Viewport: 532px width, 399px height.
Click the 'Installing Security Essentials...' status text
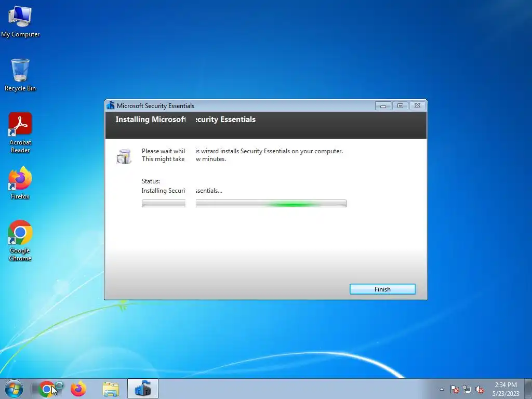click(182, 191)
